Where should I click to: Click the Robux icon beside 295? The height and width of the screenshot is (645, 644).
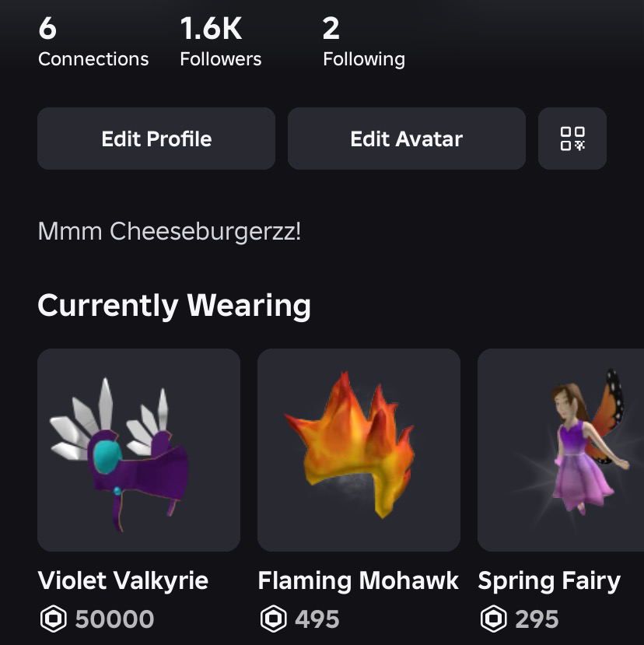click(x=493, y=619)
